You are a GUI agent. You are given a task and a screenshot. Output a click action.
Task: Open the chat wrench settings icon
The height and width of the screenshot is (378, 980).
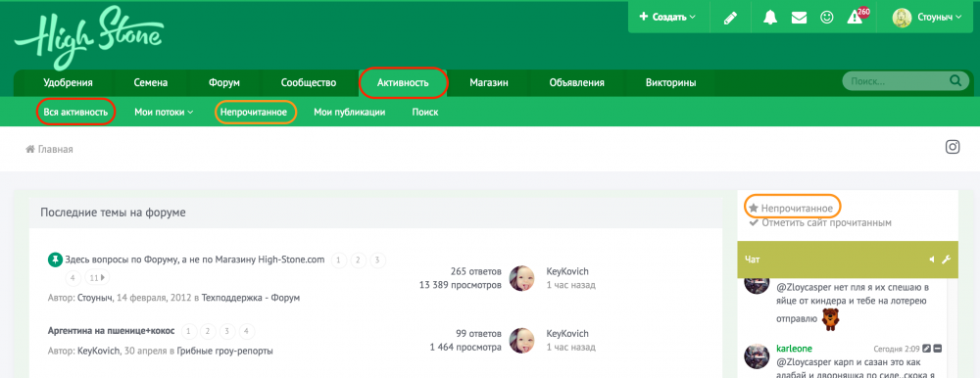pos(946,260)
